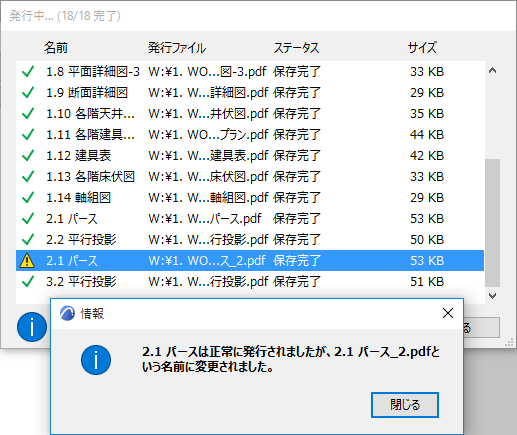
Task: Click the green checkmark for 1.10 各階天井
Action: [28, 113]
